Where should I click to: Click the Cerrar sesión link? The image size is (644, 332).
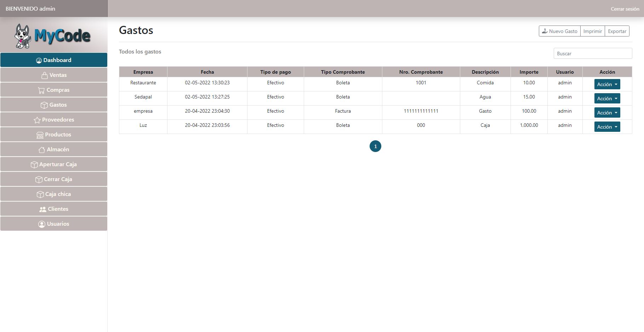pyautogui.click(x=625, y=9)
